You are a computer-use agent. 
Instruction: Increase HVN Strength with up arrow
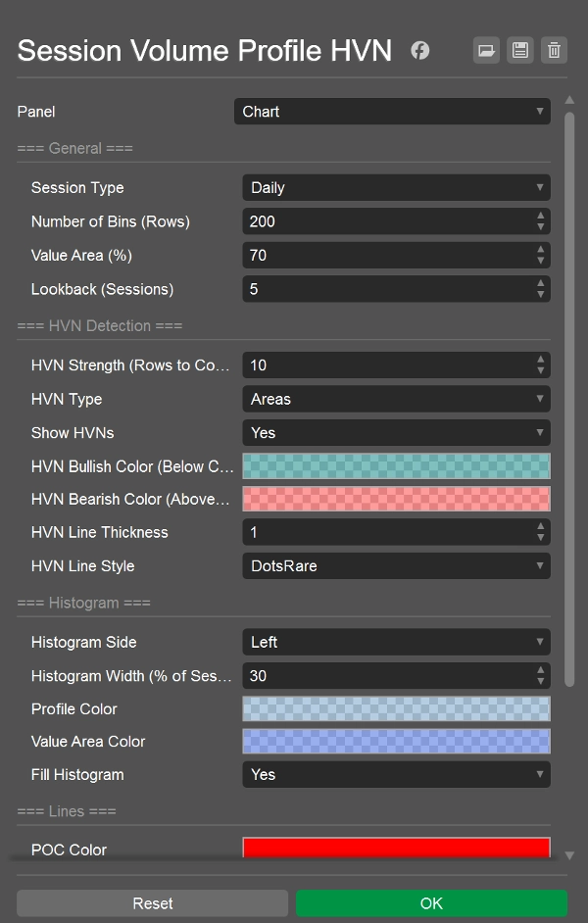pos(540,360)
